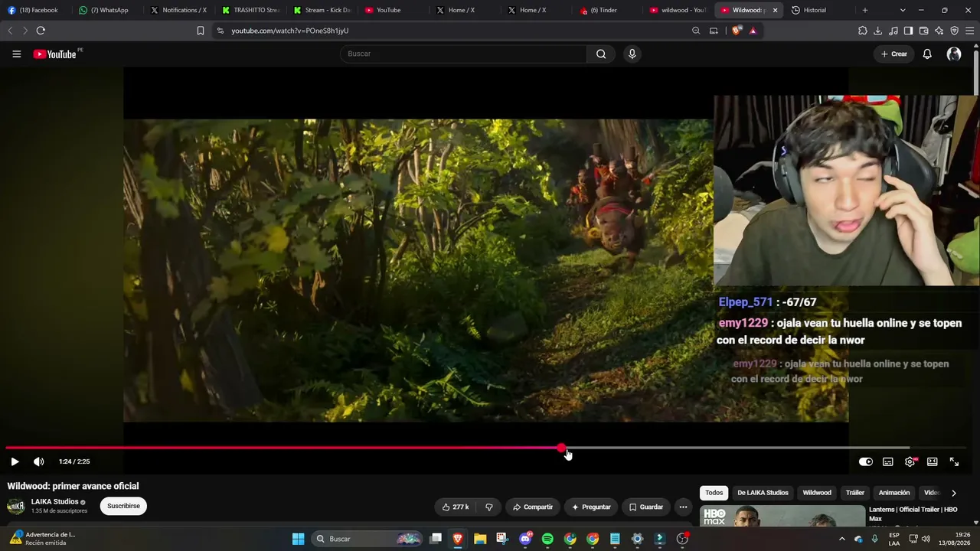Save the video with Guardar
The height and width of the screenshot is (551, 980).
coord(646,507)
